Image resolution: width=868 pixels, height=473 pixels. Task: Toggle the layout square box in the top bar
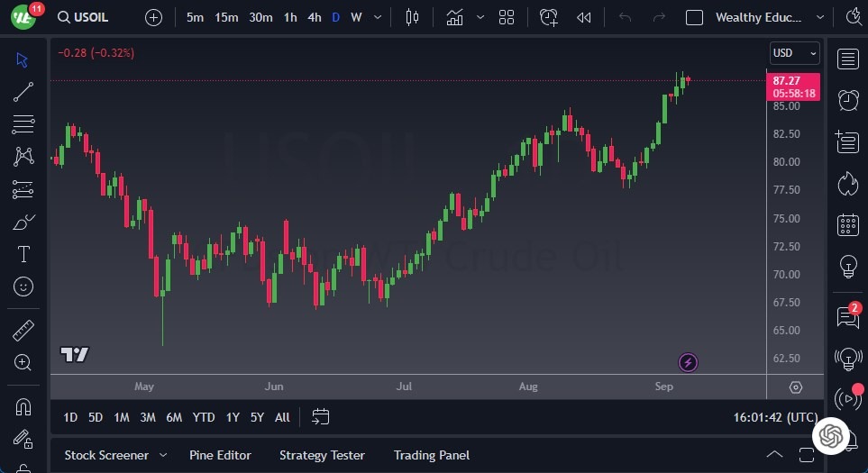tap(694, 17)
